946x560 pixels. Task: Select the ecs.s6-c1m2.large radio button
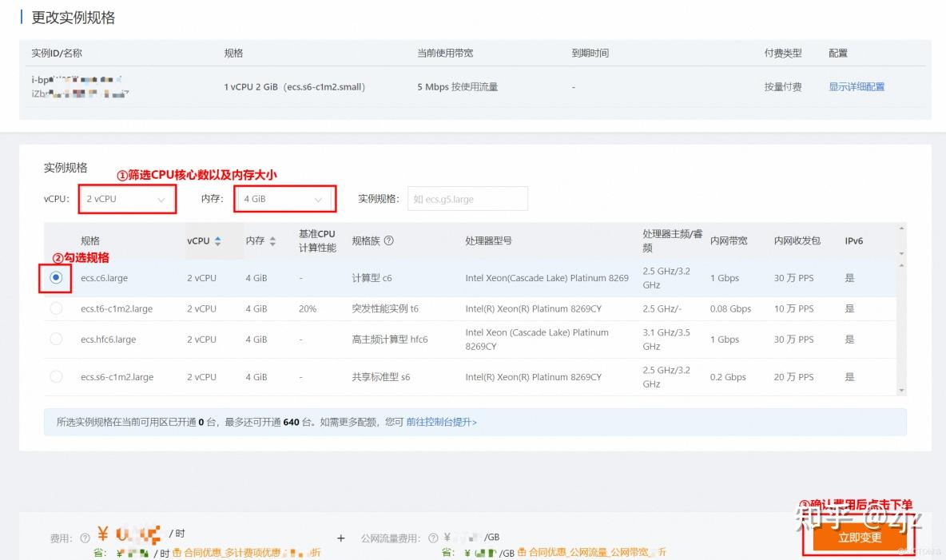[x=55, y=376]
